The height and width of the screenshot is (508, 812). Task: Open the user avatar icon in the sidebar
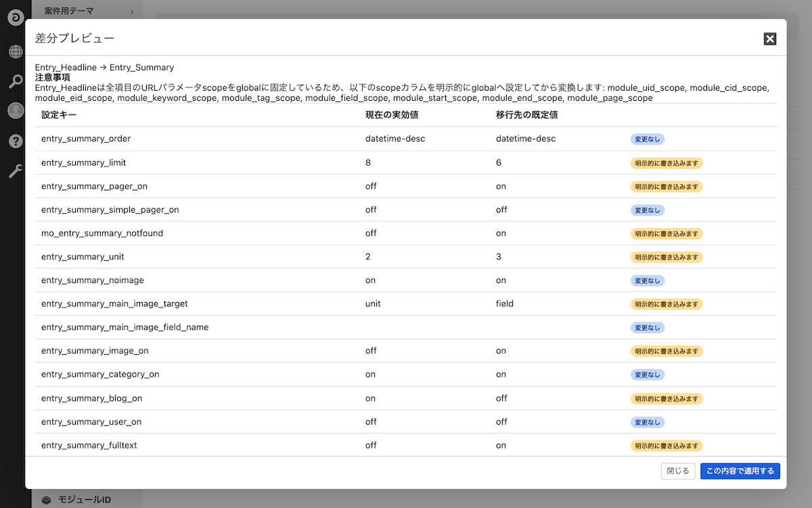(x=16, y=111)
